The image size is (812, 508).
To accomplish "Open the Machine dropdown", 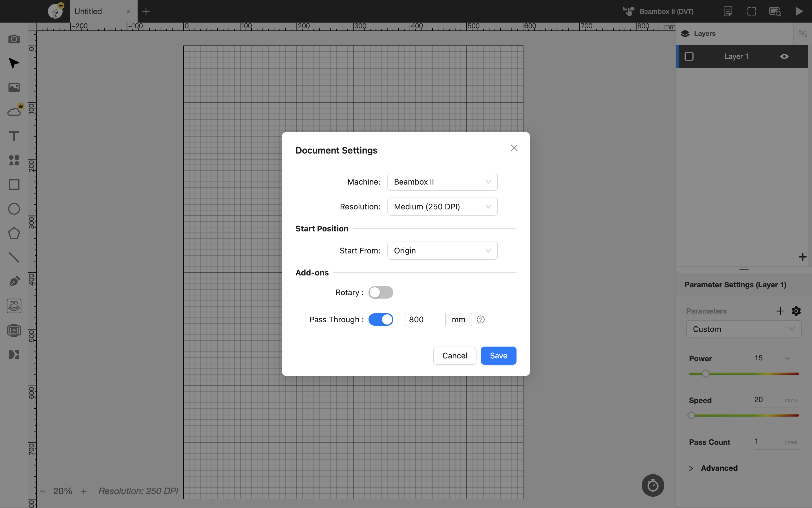I will [x=442, y=182].
